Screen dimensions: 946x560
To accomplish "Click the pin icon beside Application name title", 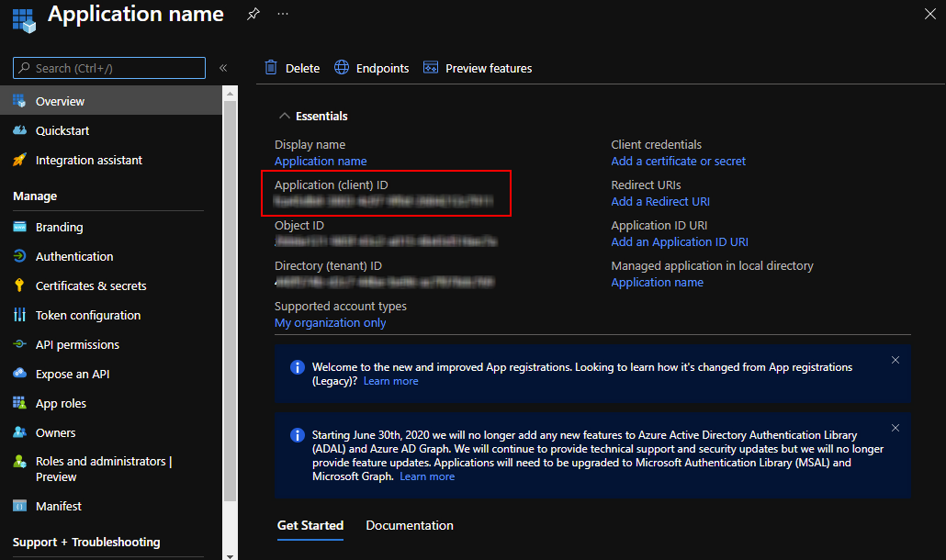I will pyautogui.click(x=253, y=15).
